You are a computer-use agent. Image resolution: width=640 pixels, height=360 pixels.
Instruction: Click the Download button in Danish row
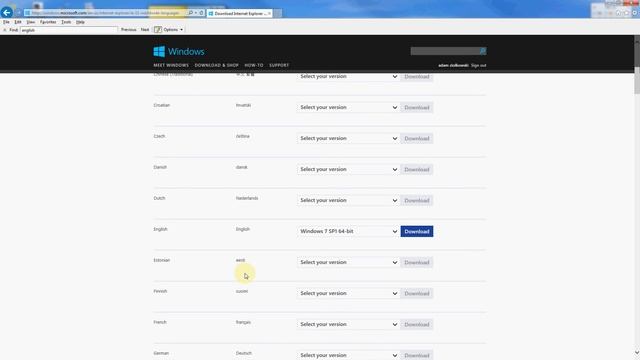click(x=417, y=169)
